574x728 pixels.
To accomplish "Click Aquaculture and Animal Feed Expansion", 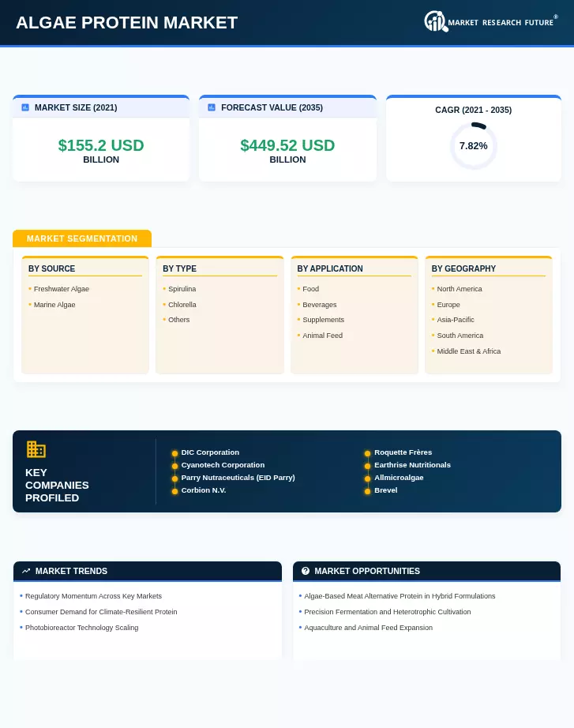I will tap(368, 628).
